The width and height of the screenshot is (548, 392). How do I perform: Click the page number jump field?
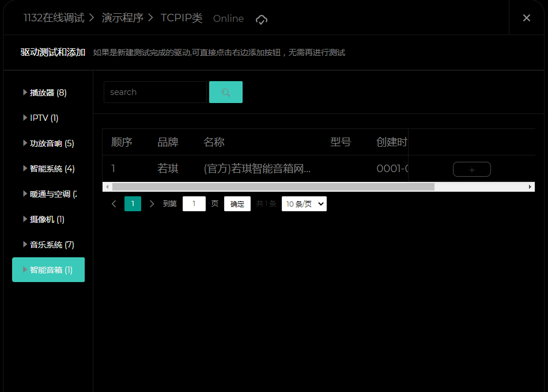click(194, 204)
